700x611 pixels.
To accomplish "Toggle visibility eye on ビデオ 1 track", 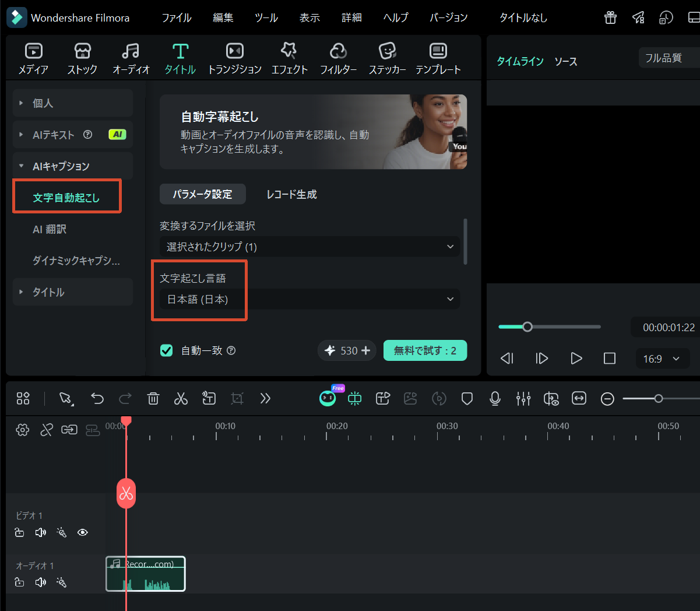I will coord(83,532).
